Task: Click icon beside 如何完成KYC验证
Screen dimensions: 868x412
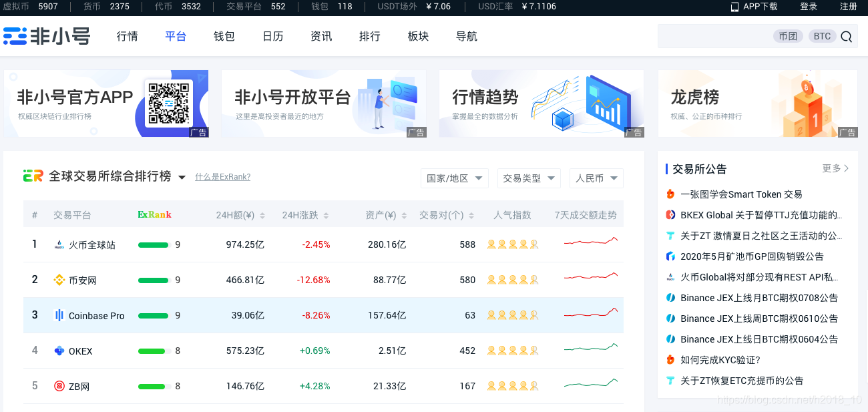Action: 671,360
